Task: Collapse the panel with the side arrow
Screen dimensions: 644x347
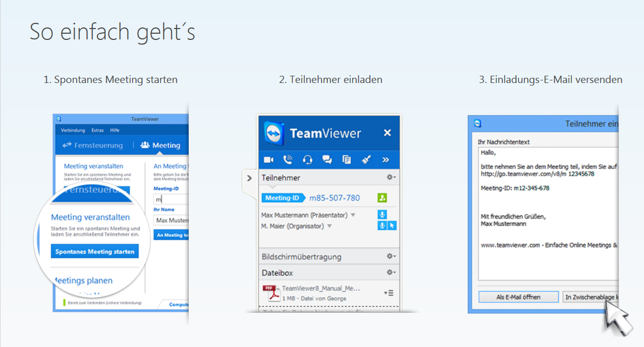Action: click(x=249, y=178)
